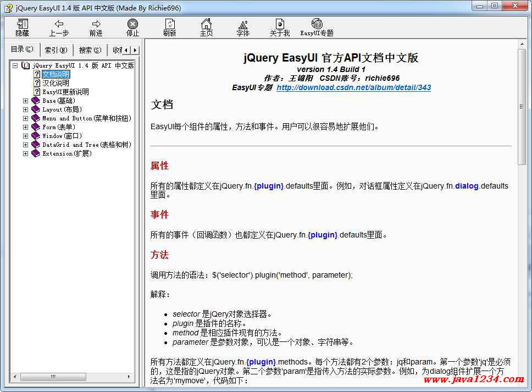
Task: Select the Layout(布局) tree label
Action: (x=62, y=109)
